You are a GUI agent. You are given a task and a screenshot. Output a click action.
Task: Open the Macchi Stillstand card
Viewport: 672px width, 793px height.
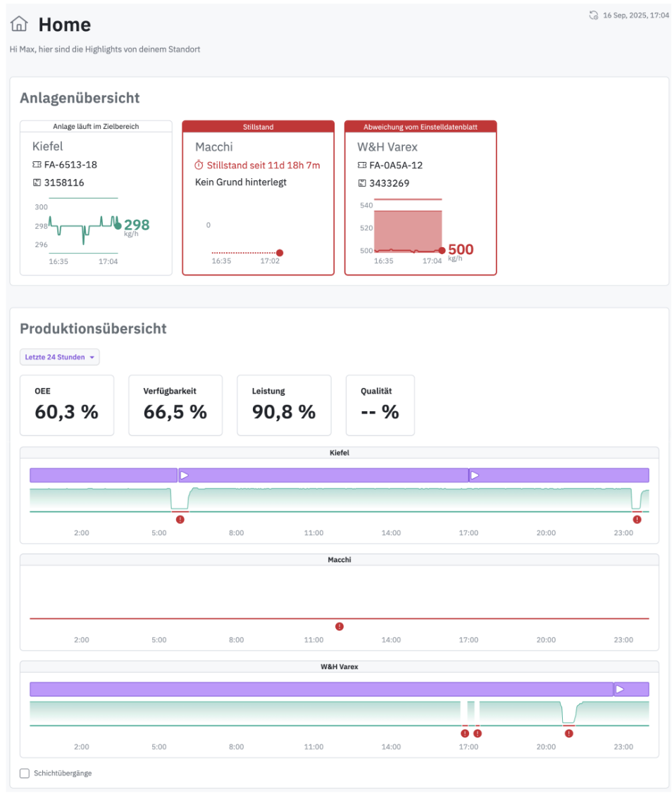(258, 197)
